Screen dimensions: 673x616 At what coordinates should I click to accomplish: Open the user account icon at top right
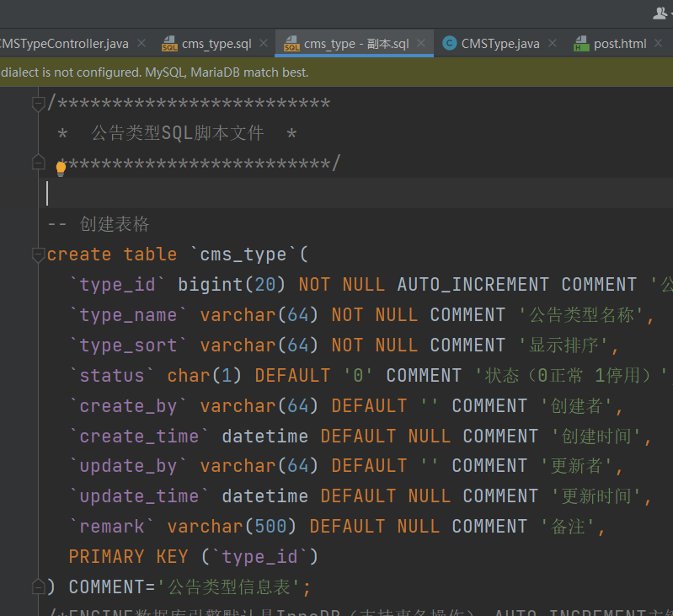tap(660, 13)
